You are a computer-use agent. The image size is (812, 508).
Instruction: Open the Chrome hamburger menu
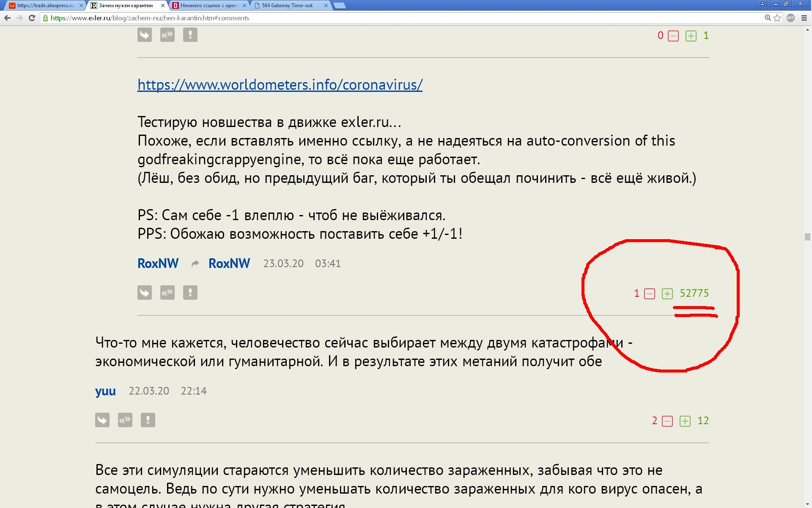tap(804, 18)
